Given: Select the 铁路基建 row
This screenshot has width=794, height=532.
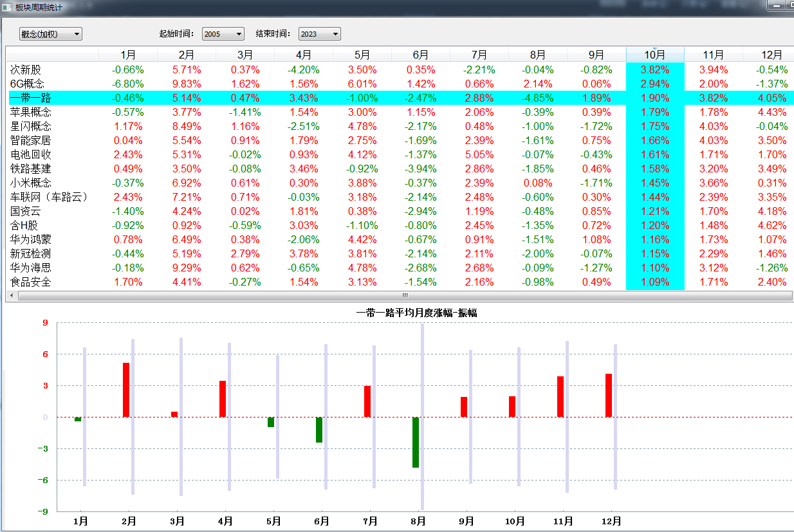Looking at the screenshot, I should pos(400,169).
